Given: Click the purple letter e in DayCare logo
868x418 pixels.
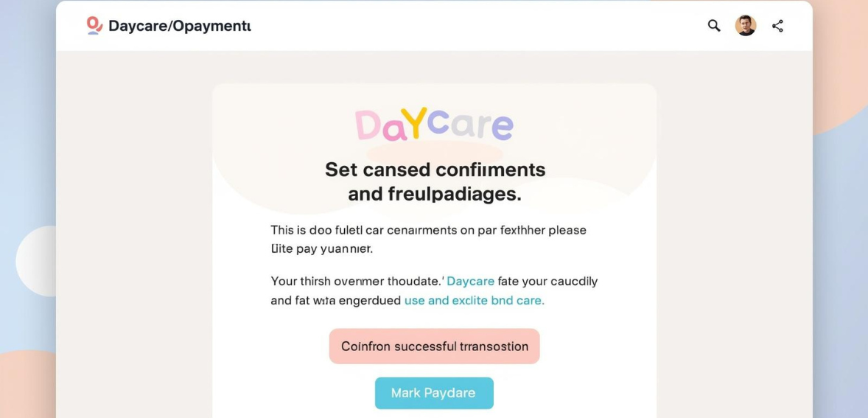Looking at the screenshot, I should 502,127.
